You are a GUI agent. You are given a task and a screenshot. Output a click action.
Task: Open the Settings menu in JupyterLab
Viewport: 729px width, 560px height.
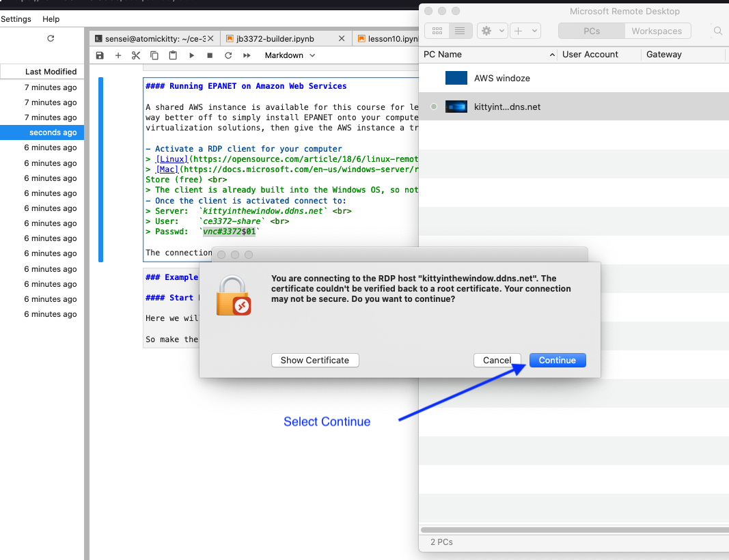point(16,19)
